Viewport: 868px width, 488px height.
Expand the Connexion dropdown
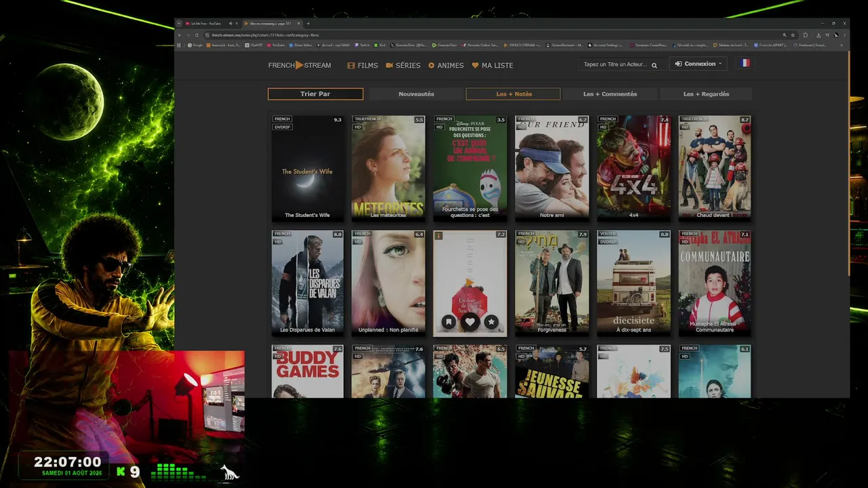[698, 64]
